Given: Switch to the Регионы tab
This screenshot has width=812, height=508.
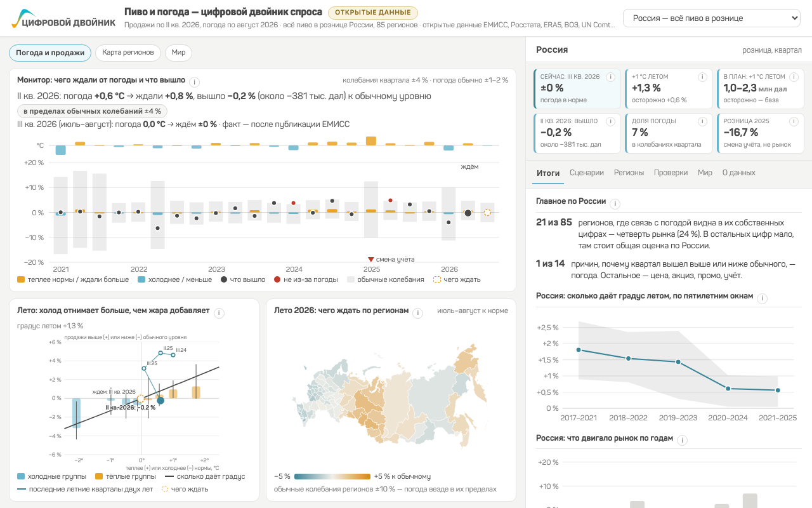Looking at the screenshot, I should [x=629, y=173].
